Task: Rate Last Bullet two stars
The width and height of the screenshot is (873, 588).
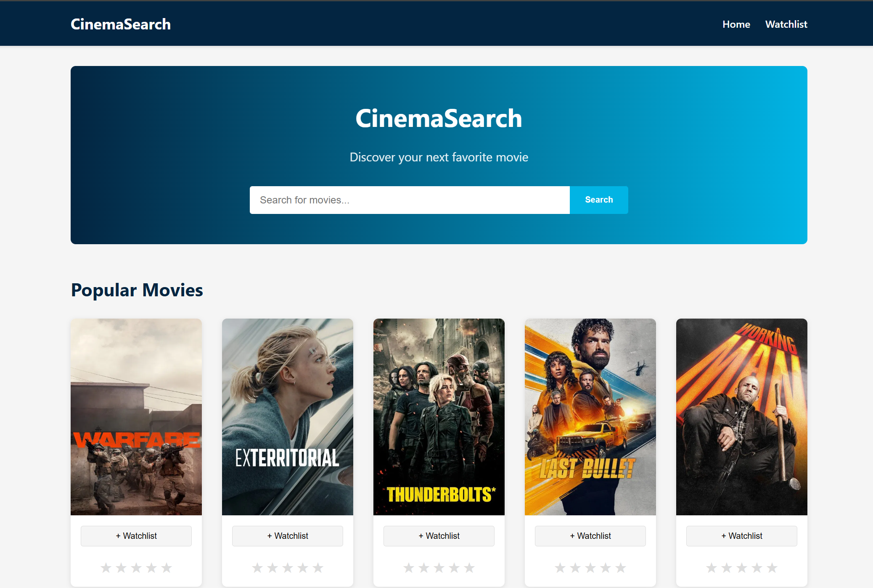Action: pos(575,568)
